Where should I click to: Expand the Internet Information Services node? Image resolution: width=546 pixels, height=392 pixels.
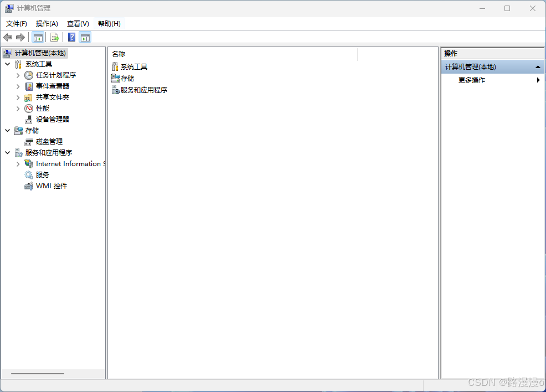click(18, 164)
